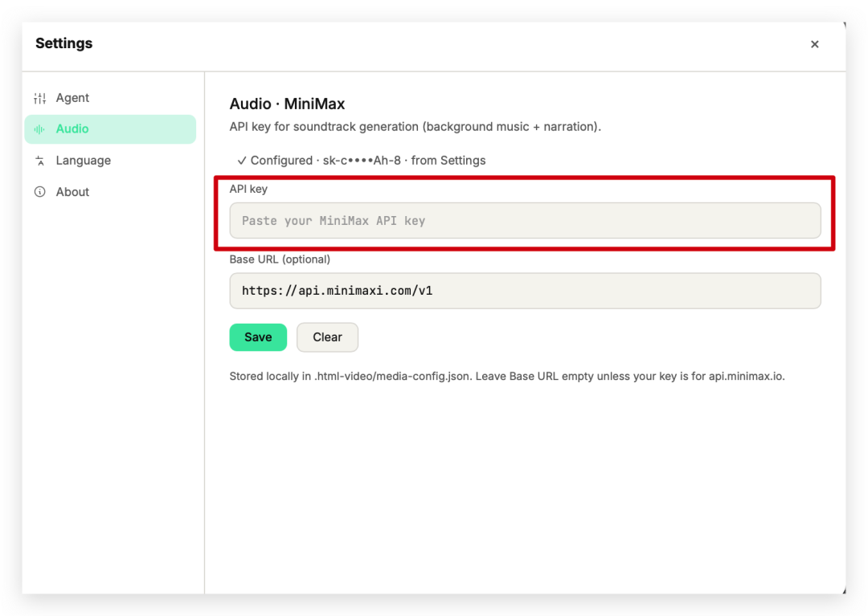The height and width of the screenshot is (616, 868).
Task: Open the Agent settings section
Action: pos(110,98)
